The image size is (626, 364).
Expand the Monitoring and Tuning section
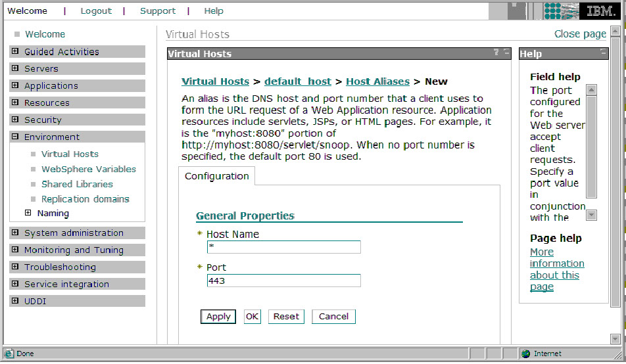(x=15, y=250)
